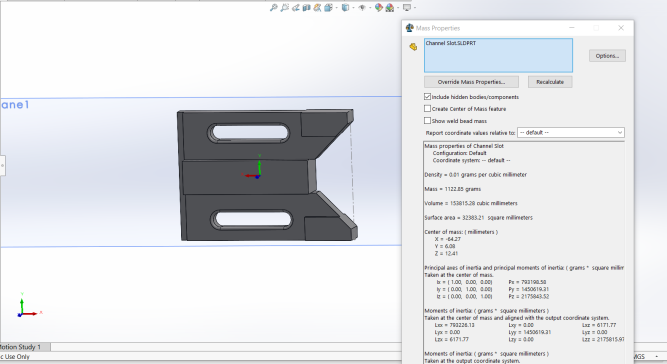Open the Motion Study 1 tab
Image resolution: width=667 pixels, height=364 pixels.
[21, 347]
